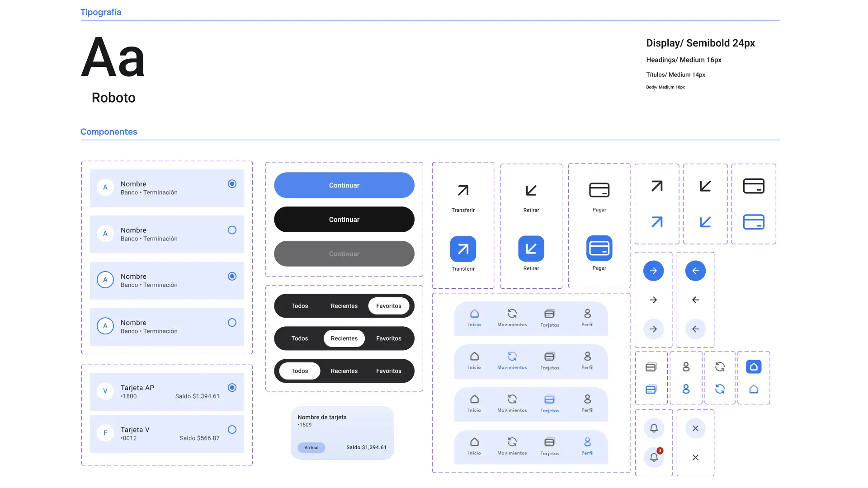Click the outlined black Transferir arrow icon
Screen dimensions: 868x488
(x=463, y=191)
